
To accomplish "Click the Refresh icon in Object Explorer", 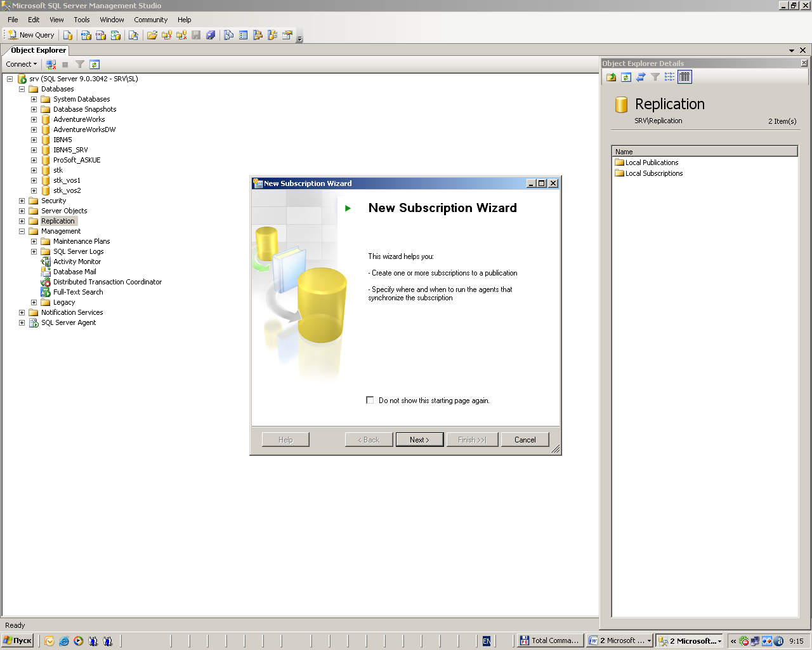I will coord(95,64).
